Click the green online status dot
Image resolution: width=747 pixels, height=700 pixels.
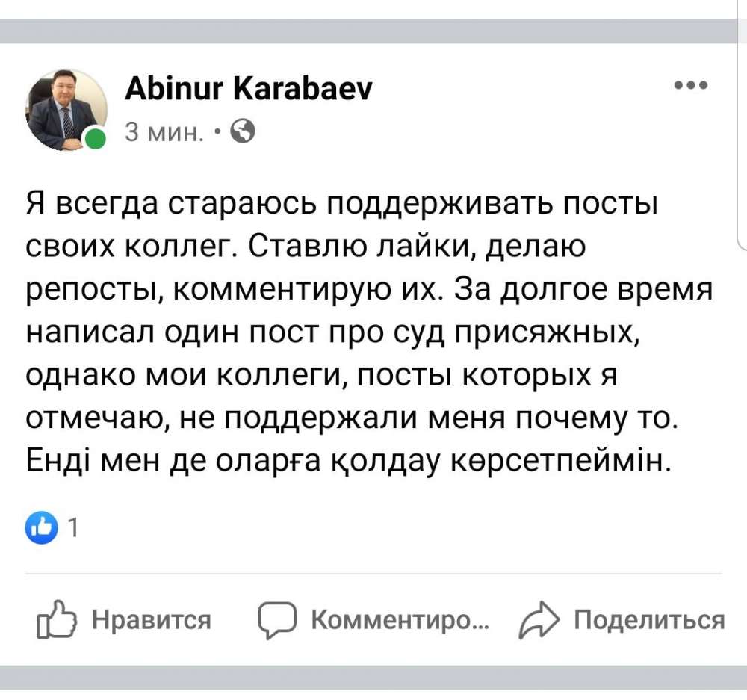pyautogui.click(x=95, y=140)
